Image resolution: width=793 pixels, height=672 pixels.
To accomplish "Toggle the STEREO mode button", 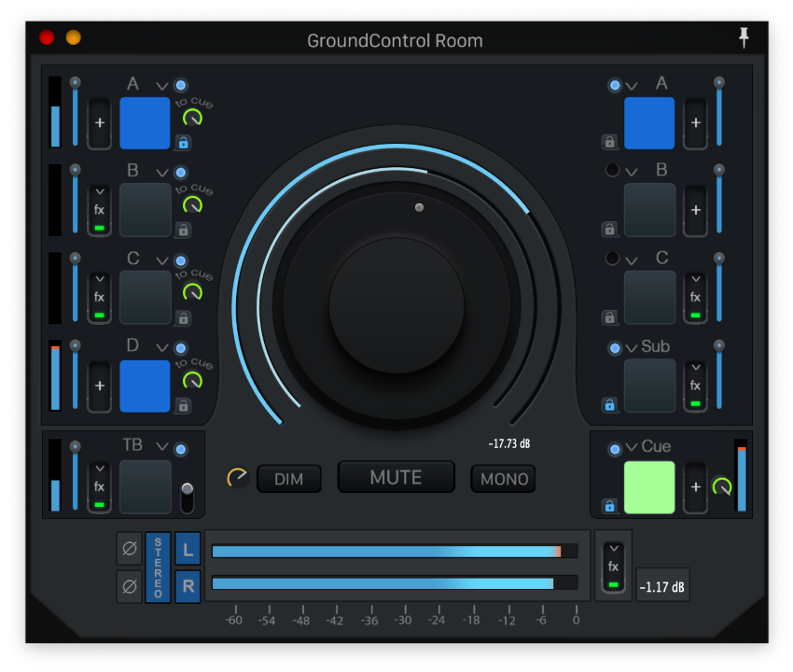I will [x=158, y=567].
